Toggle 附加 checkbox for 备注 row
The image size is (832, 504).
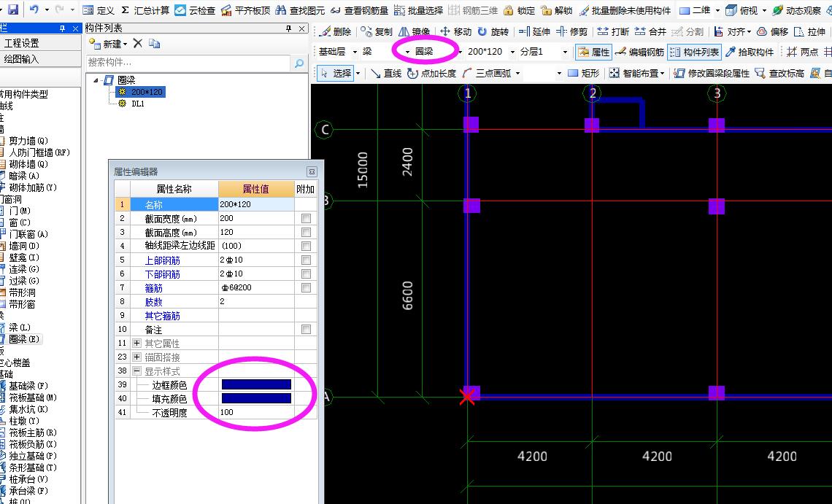pos(306,329)
